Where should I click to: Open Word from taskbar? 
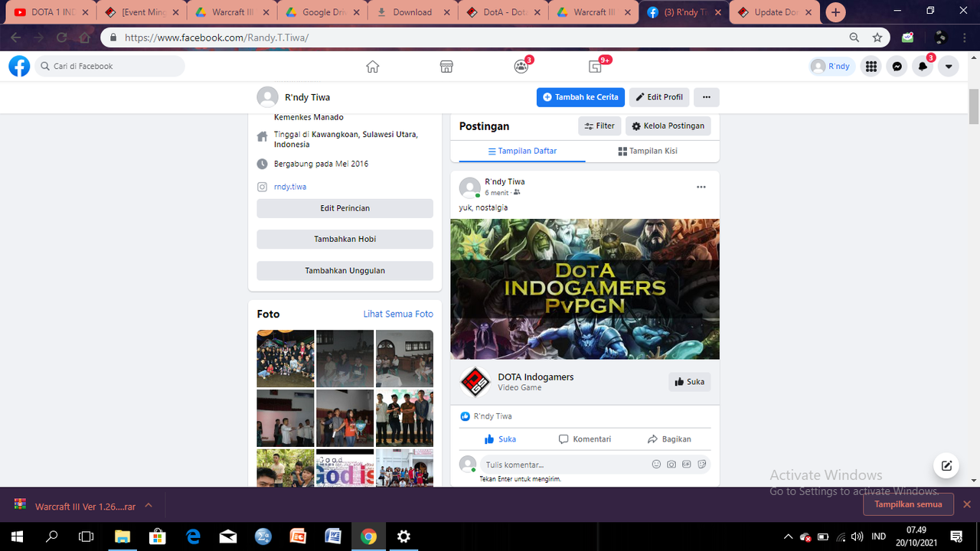[x=333, y=536]
